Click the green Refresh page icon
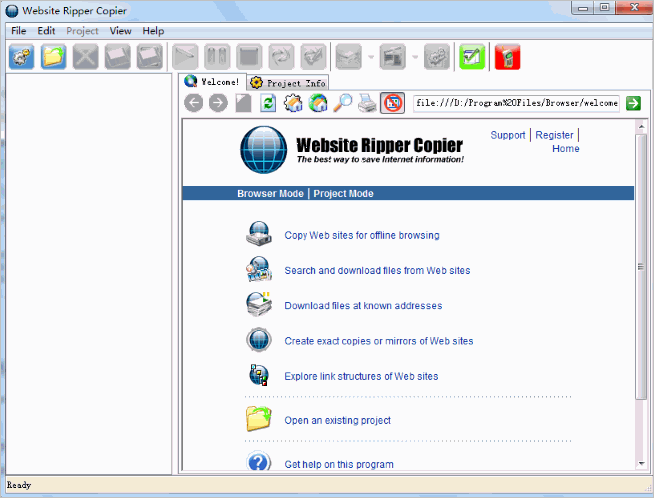The image size is (654, 498). 268,103
